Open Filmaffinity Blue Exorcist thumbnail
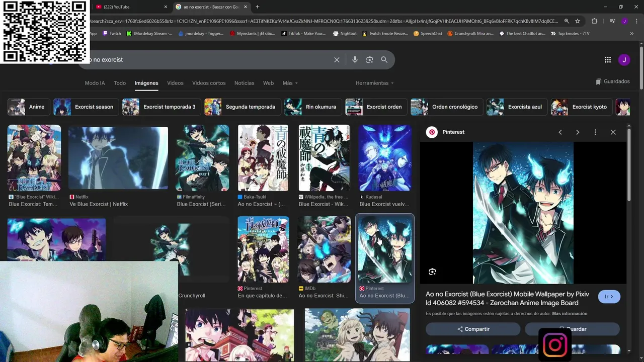644x362 pixels. click(202, 158)
